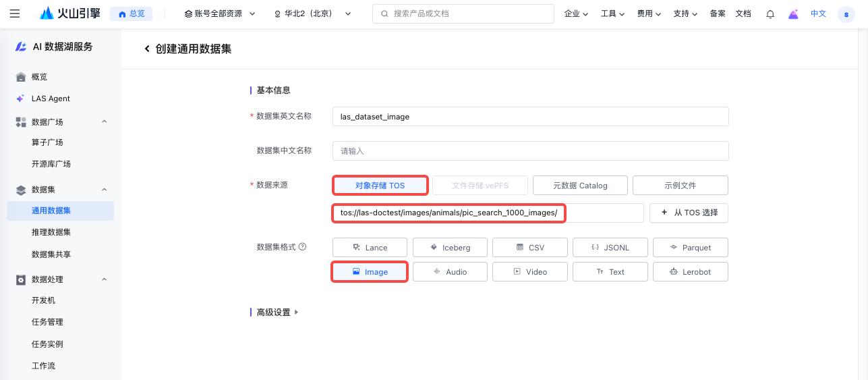868x380 pixels.
Task: Open the 企业 top menu
Action: coord(576,13)
